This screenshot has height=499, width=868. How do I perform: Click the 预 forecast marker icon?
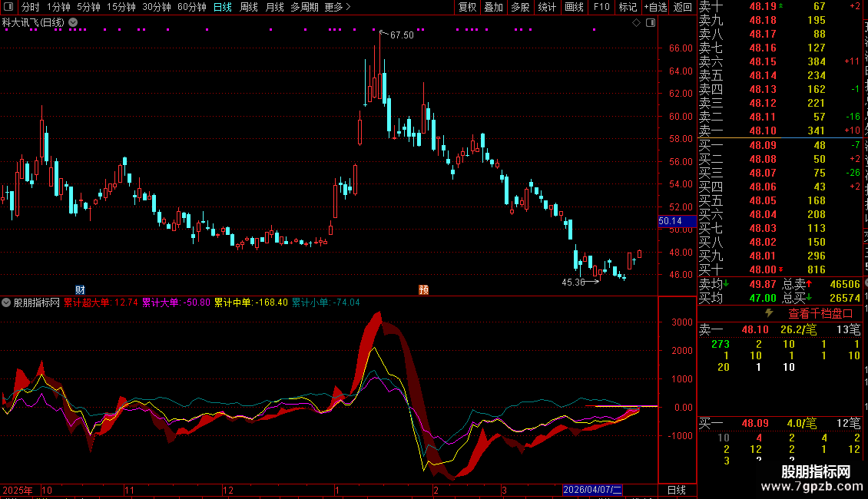click(x=422, y=289)
